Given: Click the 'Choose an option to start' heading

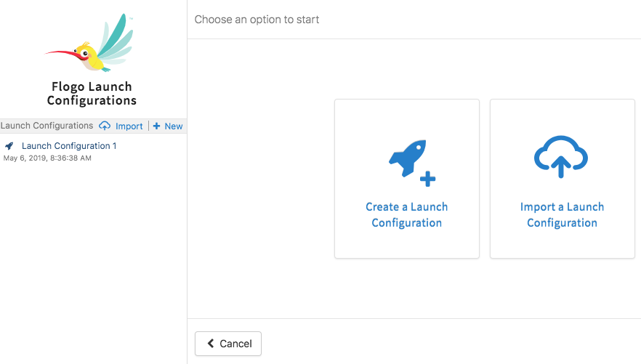Looking at the screenshot, I should pos(257,19).
